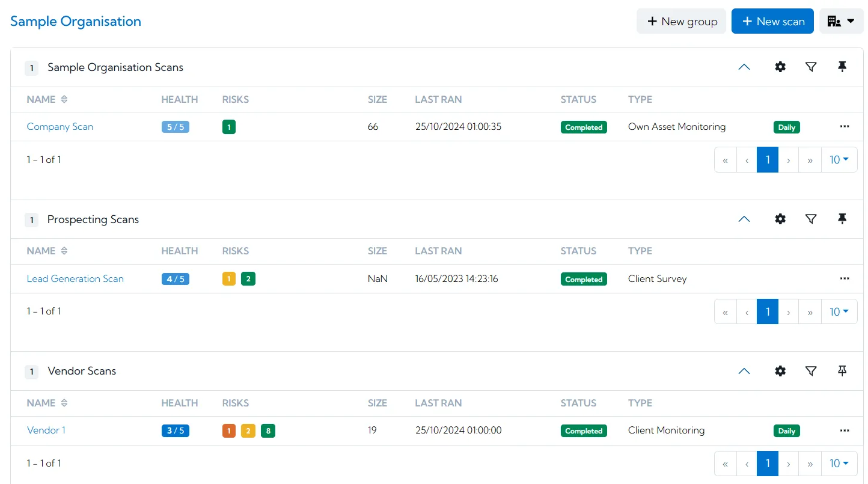
Task: Go to next page in Prospecting Scans
Action: tap(789, 311)
